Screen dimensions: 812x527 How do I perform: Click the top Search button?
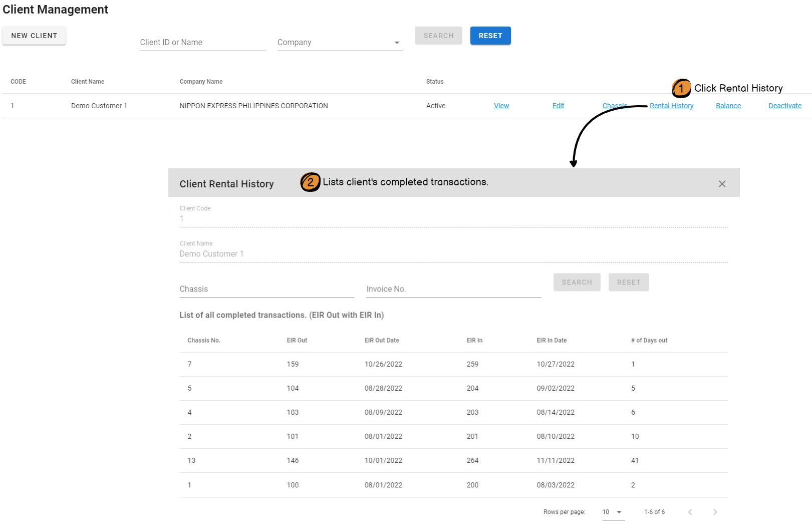(x=438, y=36)
